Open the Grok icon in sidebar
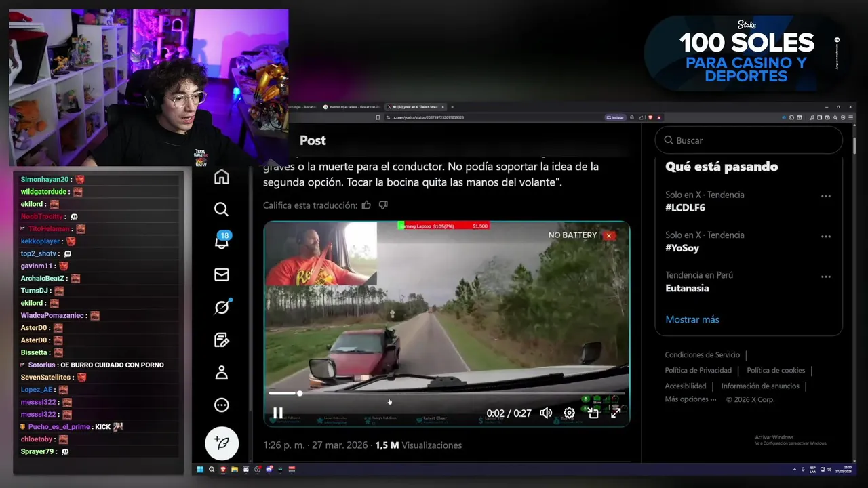The width and height of the screenshot is (868, 488). tap(222, 307)
